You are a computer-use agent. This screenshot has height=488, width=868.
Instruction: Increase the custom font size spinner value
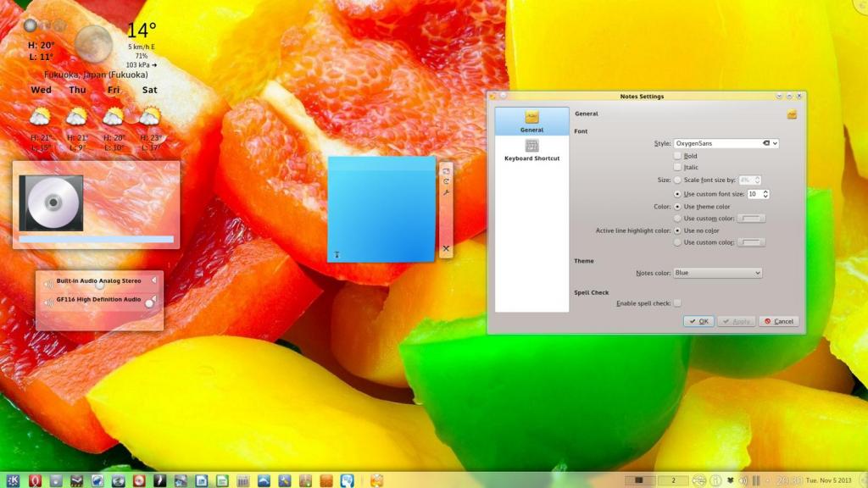coord(765,191)
